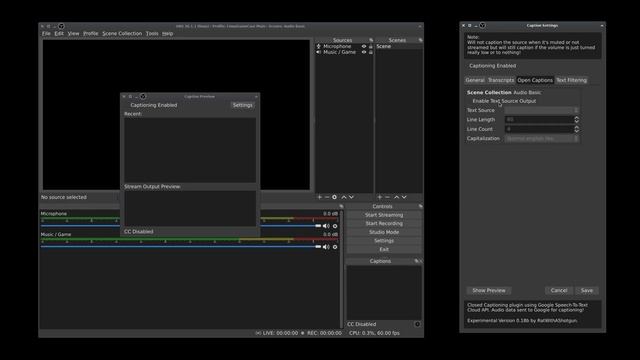Enable Studio Mode button
The height and width of the screenshot is (360, 640).
pos(384,232)
